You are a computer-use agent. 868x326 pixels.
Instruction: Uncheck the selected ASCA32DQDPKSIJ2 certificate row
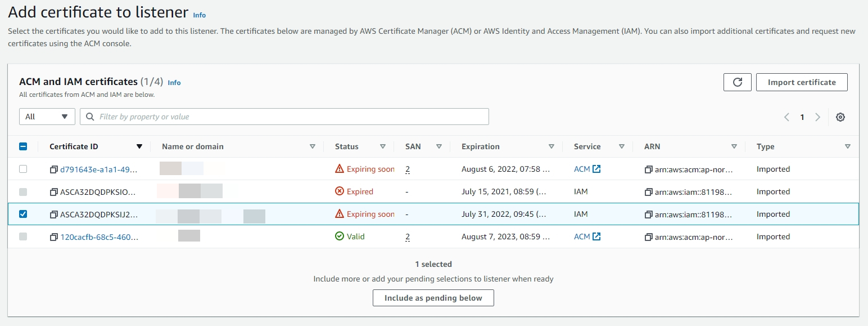point(23,214)
